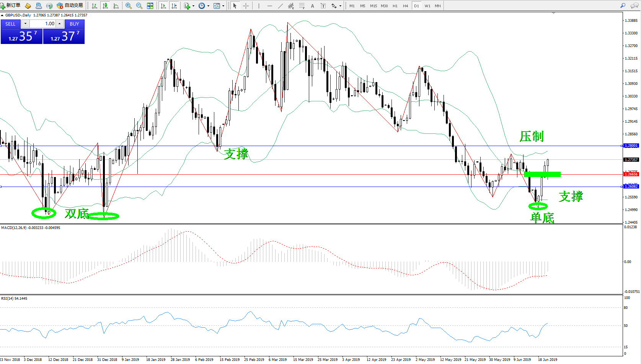This screenshot has height=364, width=641.
Task: Open the search magnifier icon
Action: (623, 6)
